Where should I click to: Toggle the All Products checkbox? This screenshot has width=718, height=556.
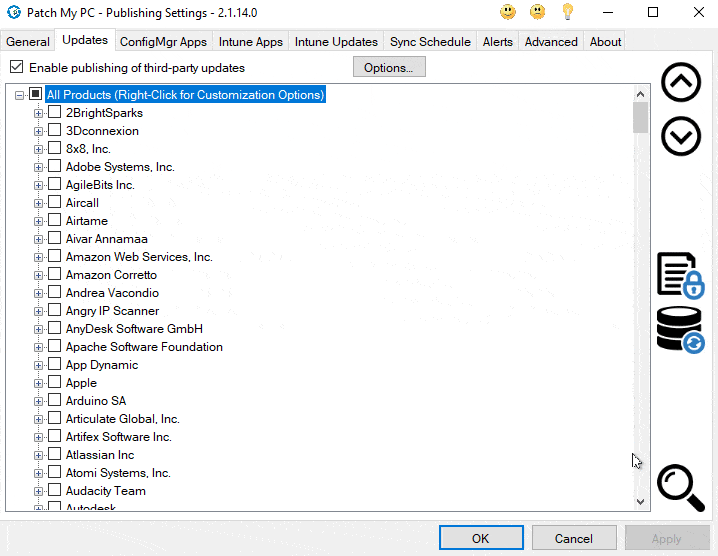[x=36, y=94]
